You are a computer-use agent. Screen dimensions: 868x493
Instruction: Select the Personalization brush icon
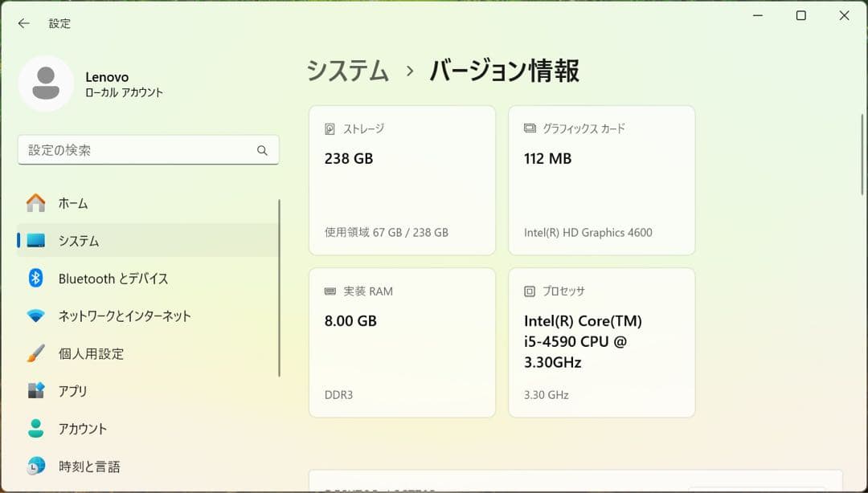36,353
